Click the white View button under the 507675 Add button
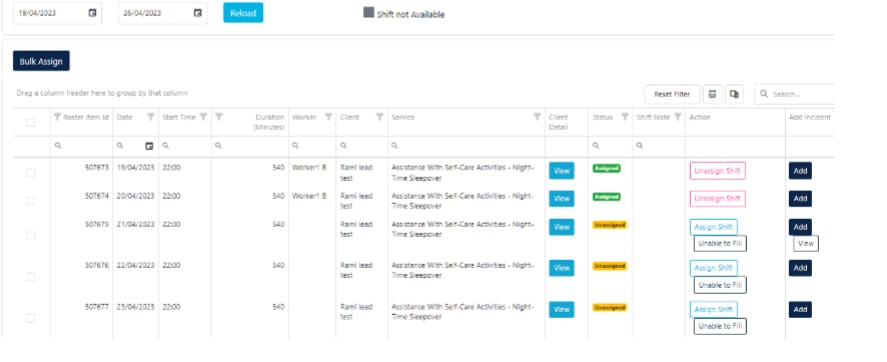The height and width of the screenshot is (362, 887). click(x=806, y=244)
